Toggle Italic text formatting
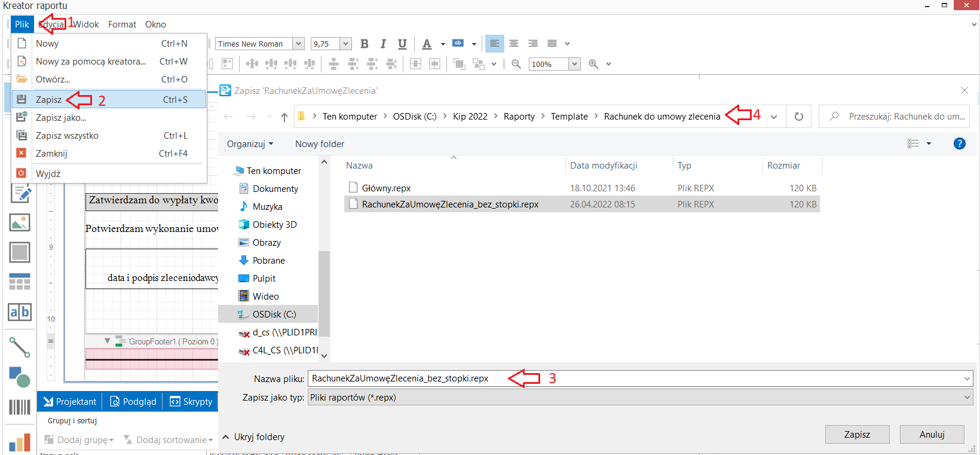The height and width of the screenshot is (455, 980). point(383,44)
